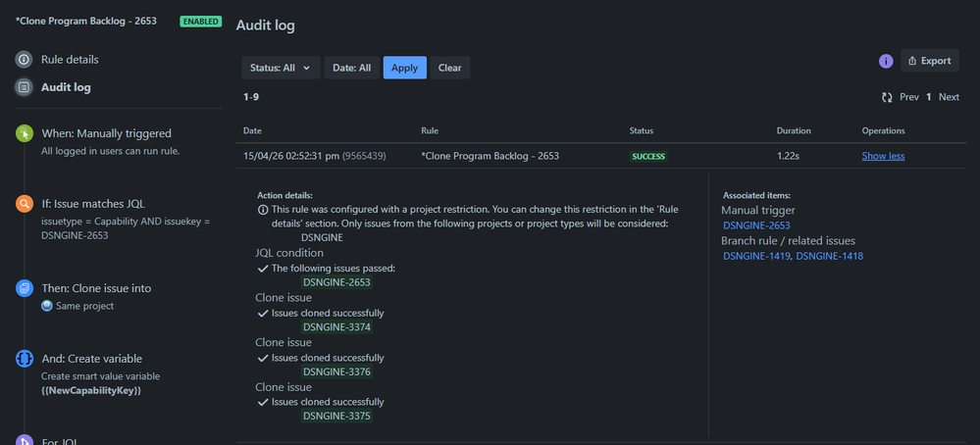Image resolution: width=980 pixels, height=445 pixels.
Task: Click the SUCCESS status badge
Action: coord(648,157)
